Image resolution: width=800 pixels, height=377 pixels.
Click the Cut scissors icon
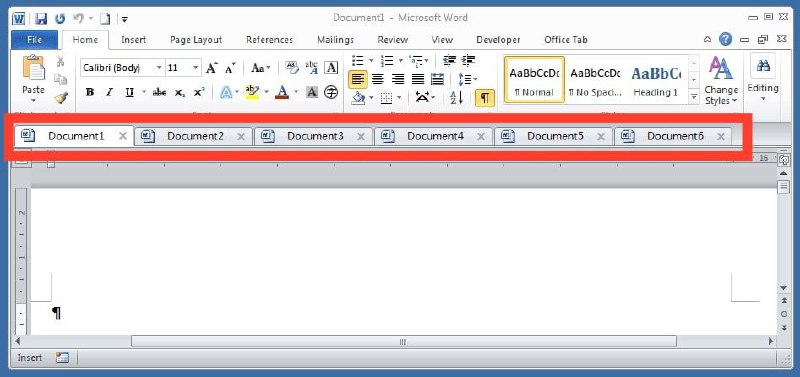click(60, 62)
